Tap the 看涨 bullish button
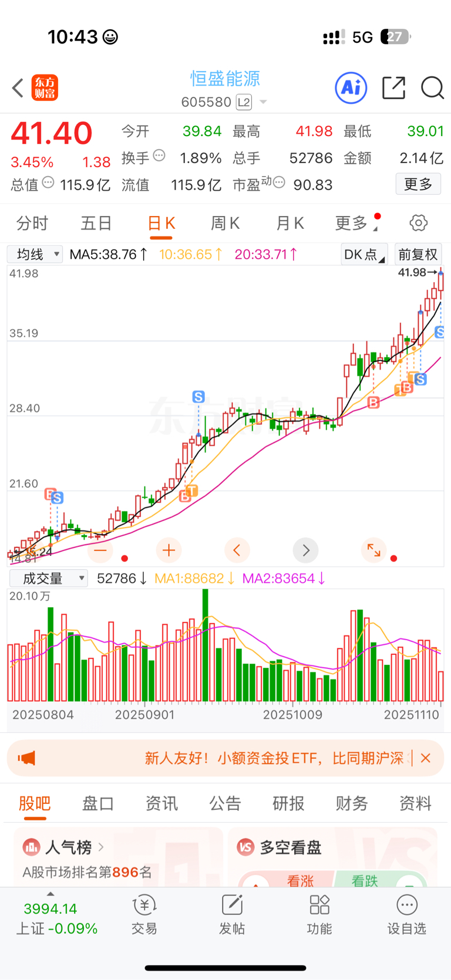451x980 pixels. click(301, 880)
